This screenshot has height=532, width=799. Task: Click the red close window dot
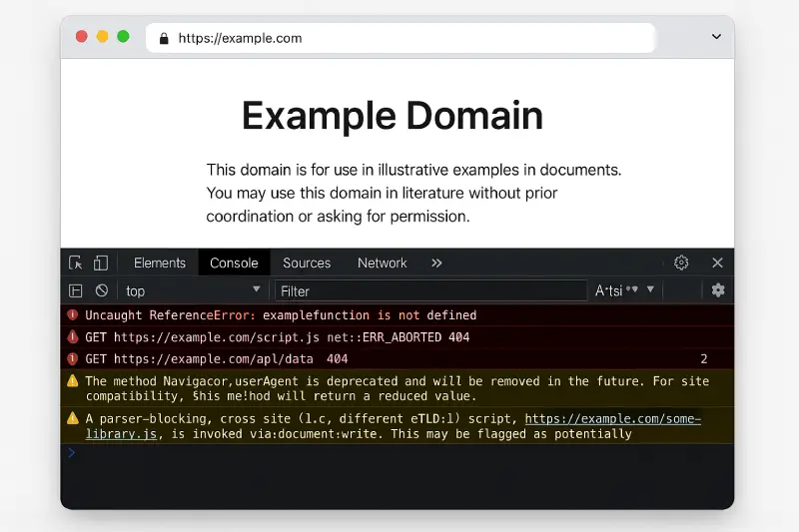coord(82,37)
